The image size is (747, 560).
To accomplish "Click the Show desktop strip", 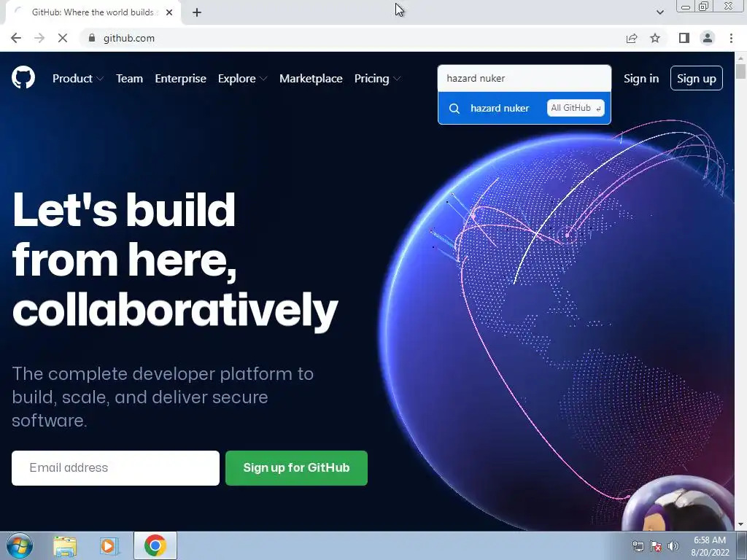I will 742,545.
